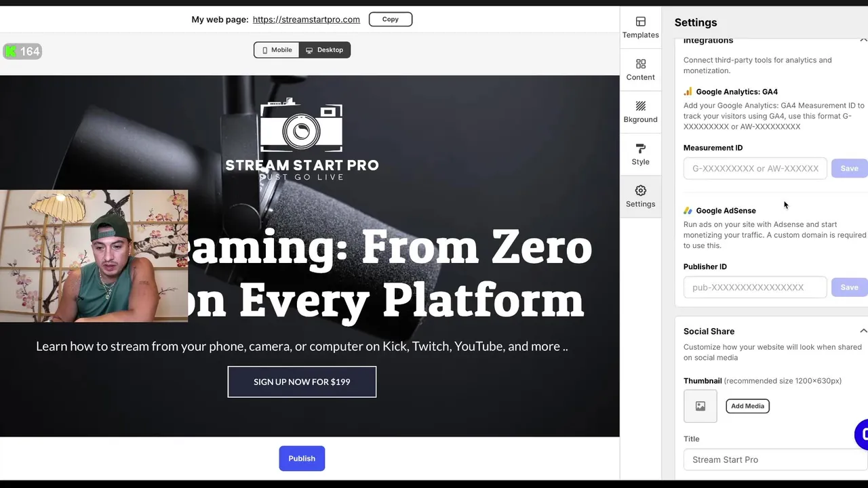Open the Settings gear icon
868x488 pixels.
[x=641, y=190]
